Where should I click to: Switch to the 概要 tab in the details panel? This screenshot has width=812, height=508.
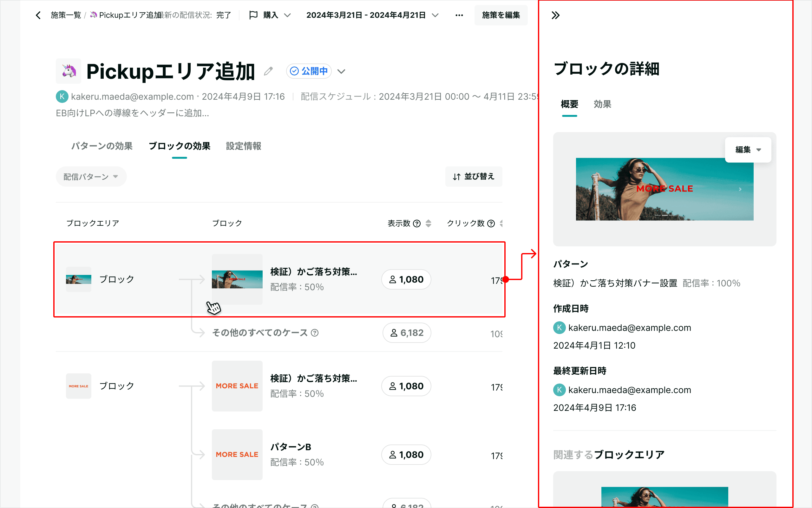coord(569,104)
